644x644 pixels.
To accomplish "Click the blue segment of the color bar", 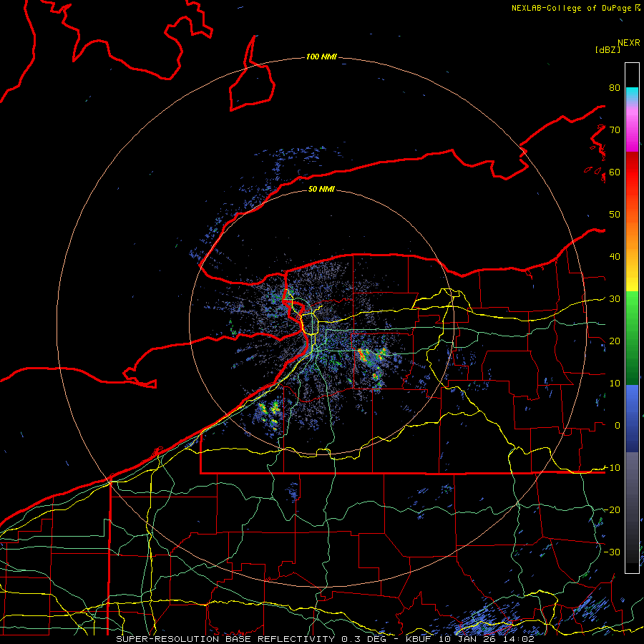I will [632, 418].
